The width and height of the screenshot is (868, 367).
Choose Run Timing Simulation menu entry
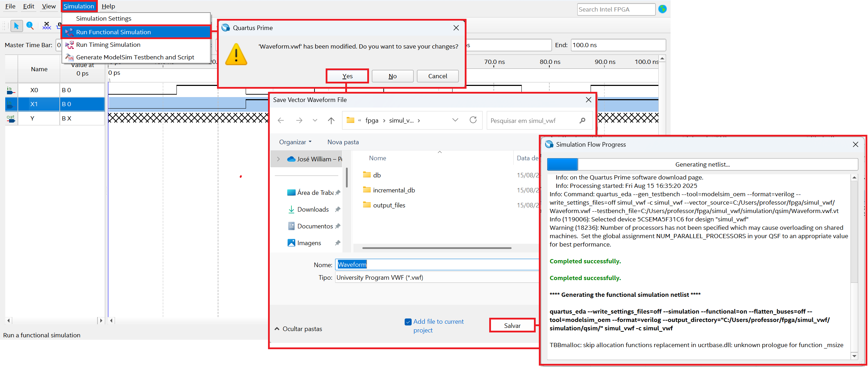tap(108, 45)
